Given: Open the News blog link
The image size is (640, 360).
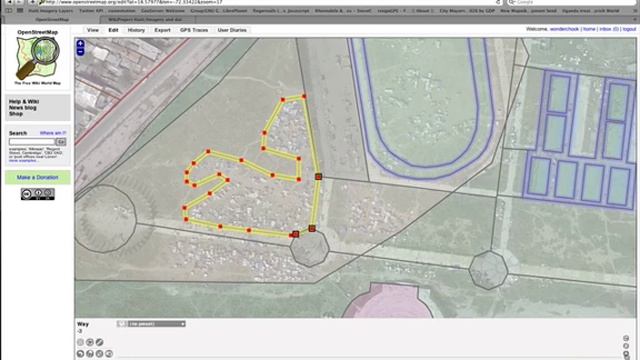Looking at the screenshot, I should point(23,108).
